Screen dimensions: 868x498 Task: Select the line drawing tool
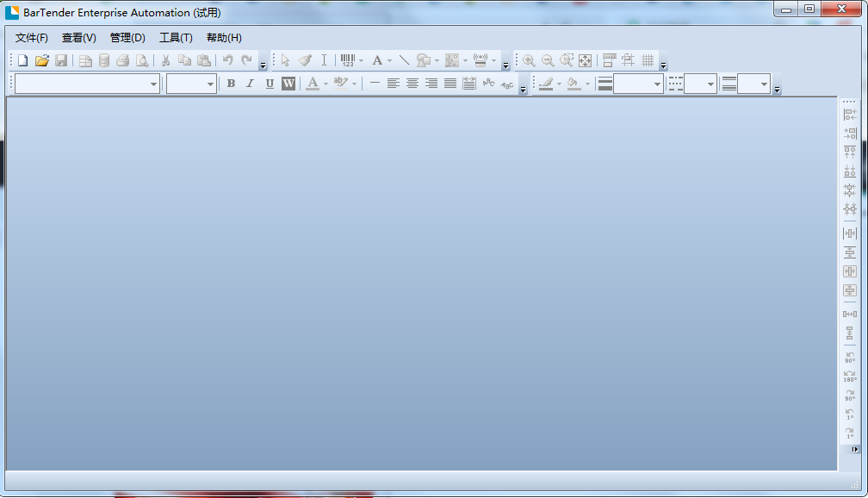click(404, 60)
